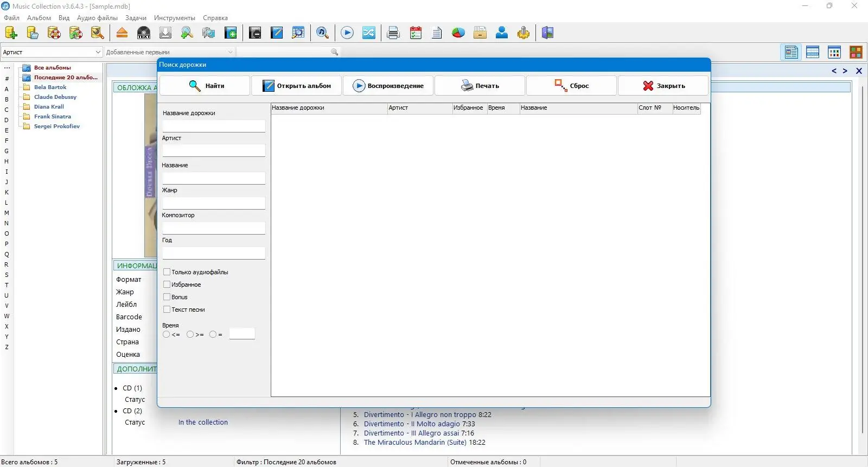
Task: Expand the Добавленные первыми sort dropdown
Action: [x=169, y=52]
